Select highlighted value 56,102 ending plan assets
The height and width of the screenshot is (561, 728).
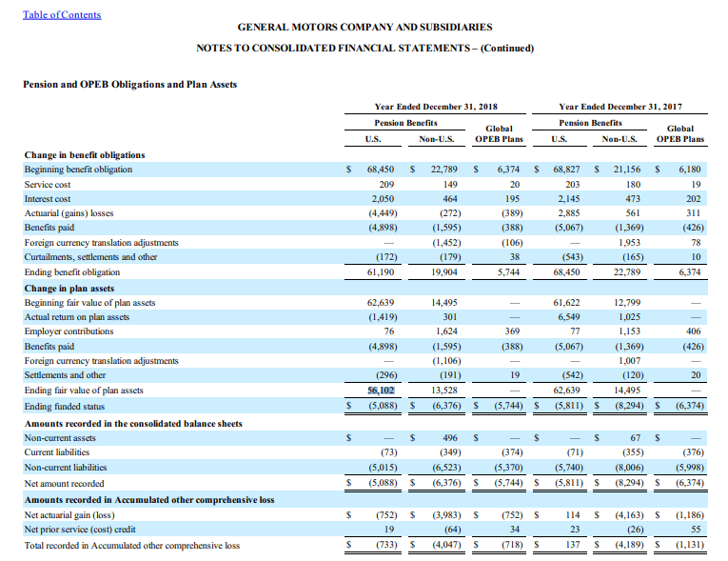click(x=381, y=391)
